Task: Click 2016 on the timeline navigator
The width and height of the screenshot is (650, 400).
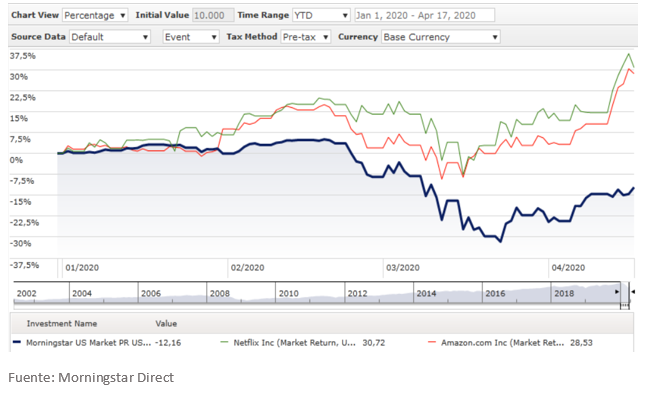Action: (x=495, y=293)
